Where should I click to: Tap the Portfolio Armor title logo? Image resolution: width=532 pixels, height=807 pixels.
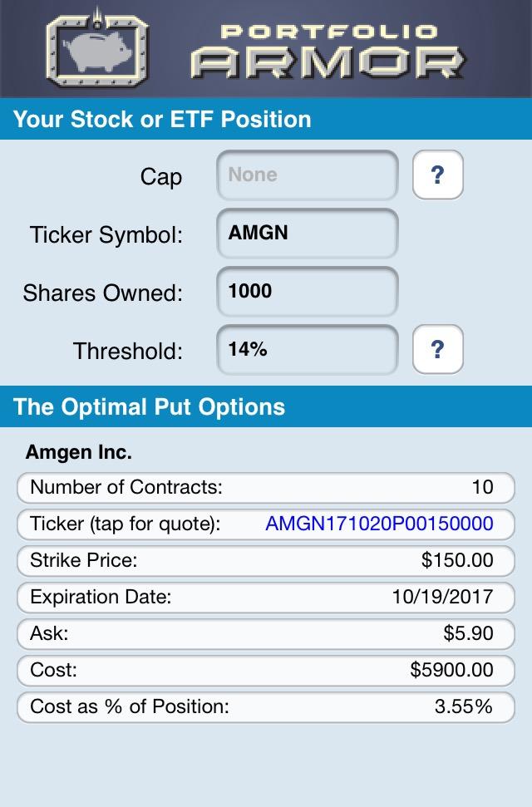328,52
